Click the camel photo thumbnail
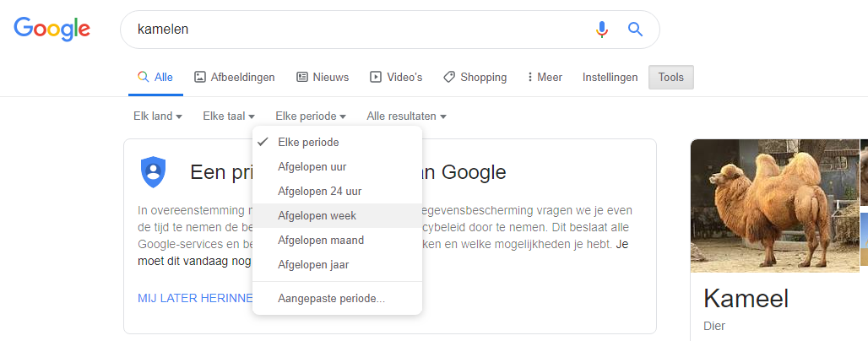This screenshot has width=868, height=341. pos(775,206)
